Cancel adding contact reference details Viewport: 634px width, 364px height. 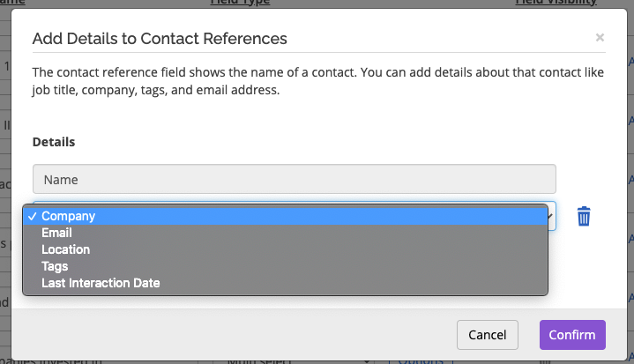(488, 335)
